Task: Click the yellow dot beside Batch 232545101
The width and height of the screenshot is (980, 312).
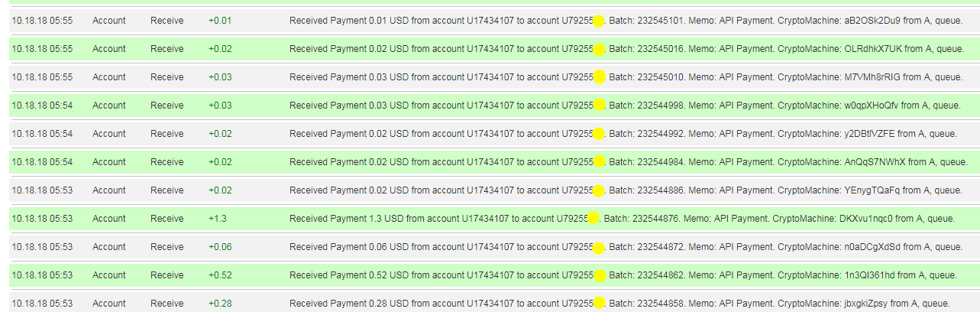Action: (x=599, y=21)
